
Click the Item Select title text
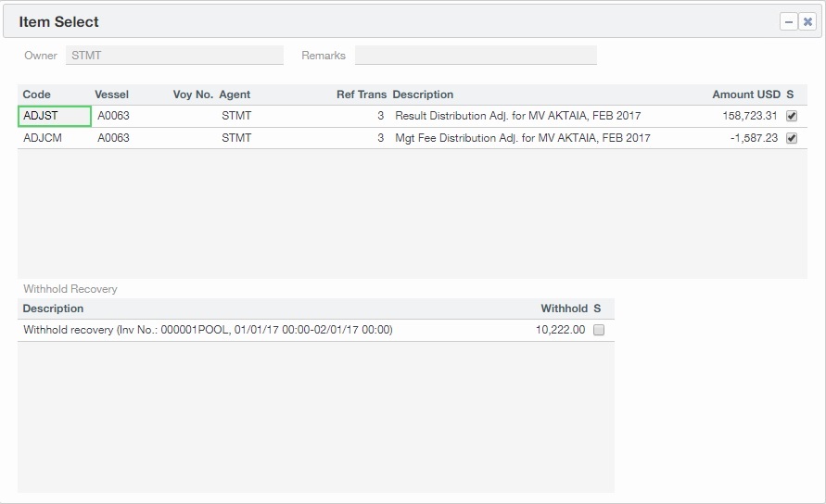58,21
